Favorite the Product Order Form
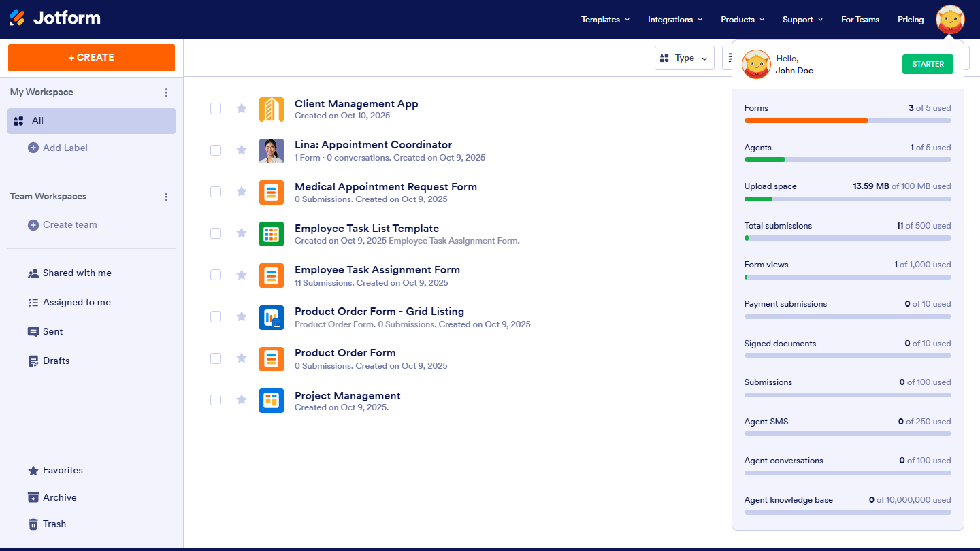 point(241,358)
